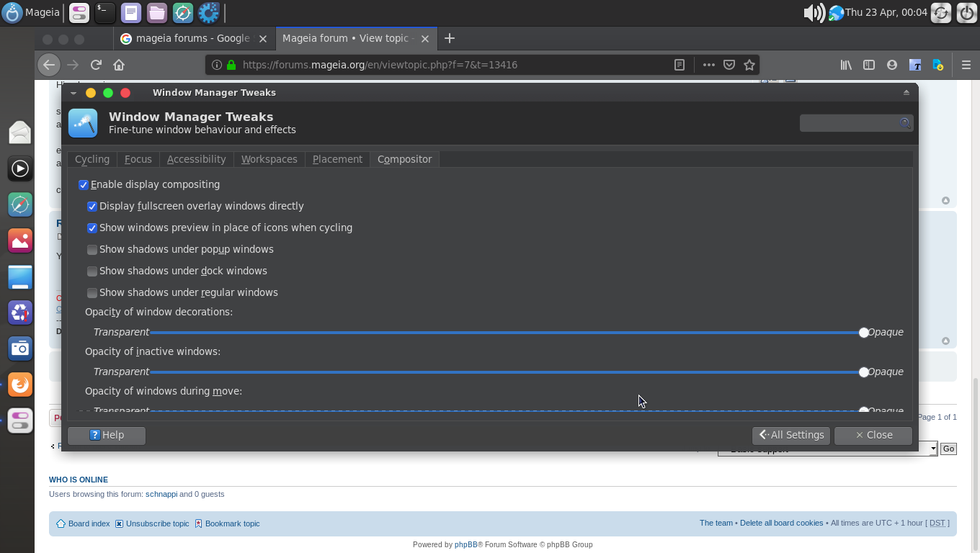980x553 pixels.
Task: Open the text editor launcher in top panel
Action: coord(130,12)
